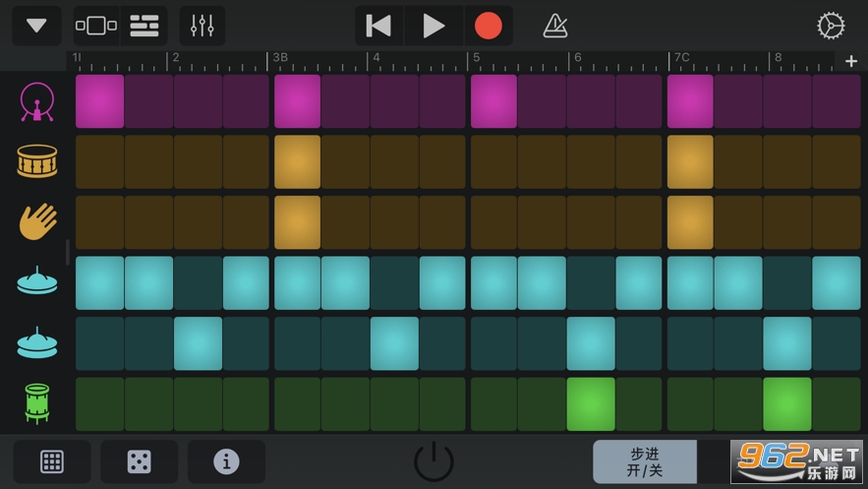Click the go-to-beginning rewind button

coord(378,26)
